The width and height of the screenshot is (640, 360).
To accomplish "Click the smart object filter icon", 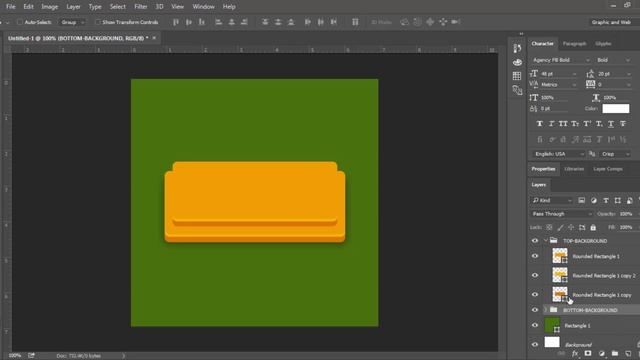I will tap(630, 200).
